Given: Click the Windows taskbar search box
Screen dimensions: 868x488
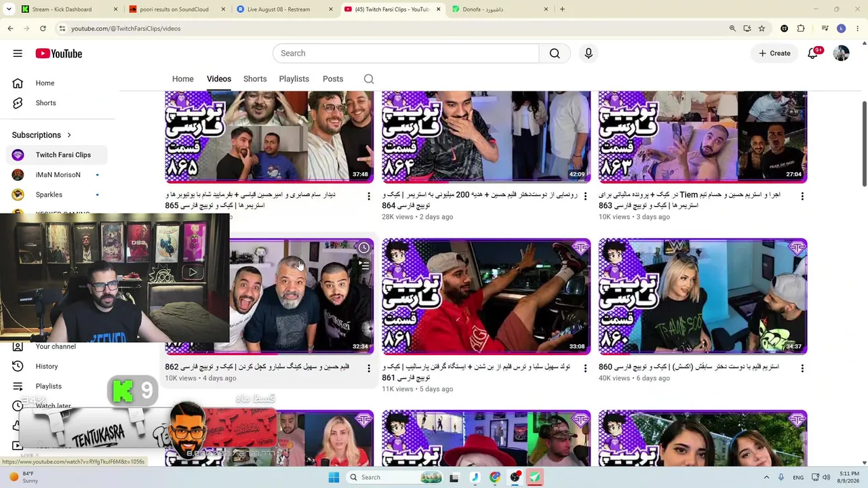Looking at the screenshot, I should pyautogui.click(x=395, y=477).
